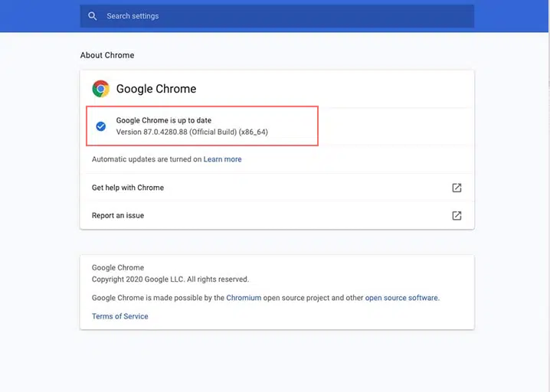Click the Google Chrome logo icon
Viewport: 550px width, 392px height.
click(x=100, y=89)
